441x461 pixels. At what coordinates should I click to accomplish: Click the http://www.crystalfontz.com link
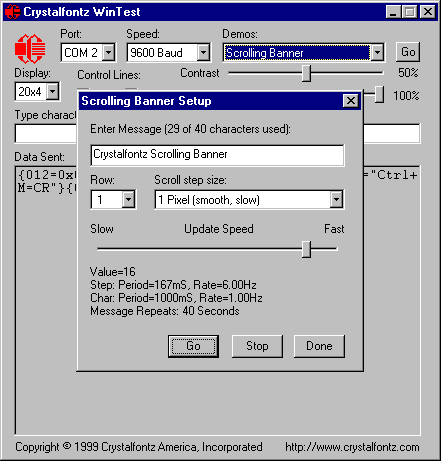point(352,447)
